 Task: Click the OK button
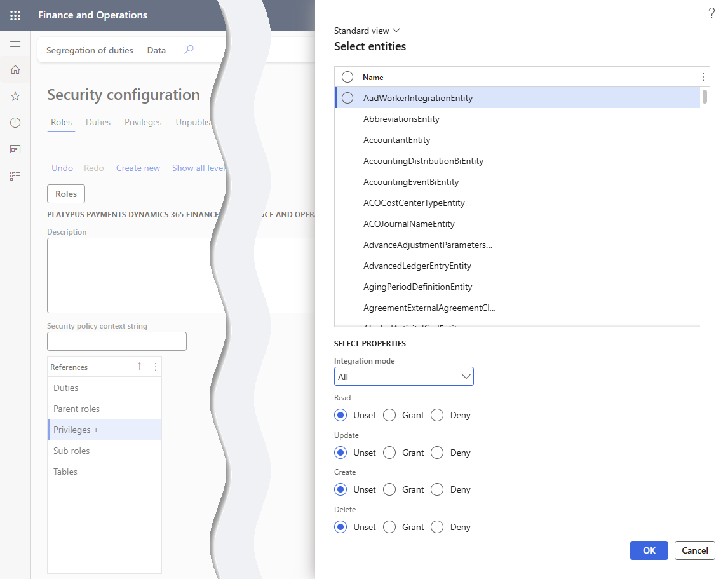click(649, 550)
